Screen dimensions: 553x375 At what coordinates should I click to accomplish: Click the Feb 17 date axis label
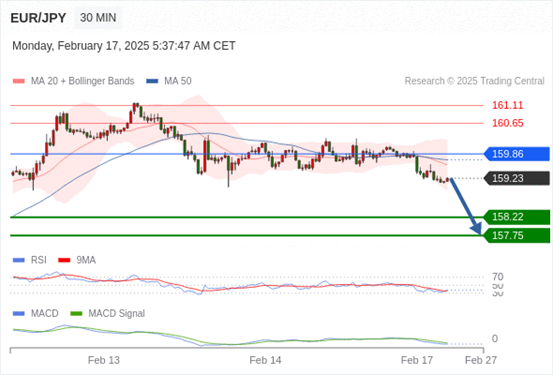click(x=417, y=360)
